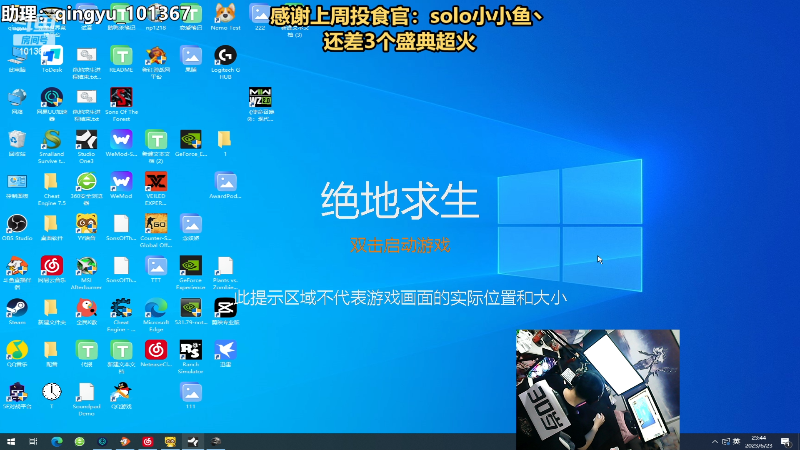Image resolution: width=800 pixels, height=450 pixels.
Task: Open the taskbar clock and calendar
Action: click(759, 442)
